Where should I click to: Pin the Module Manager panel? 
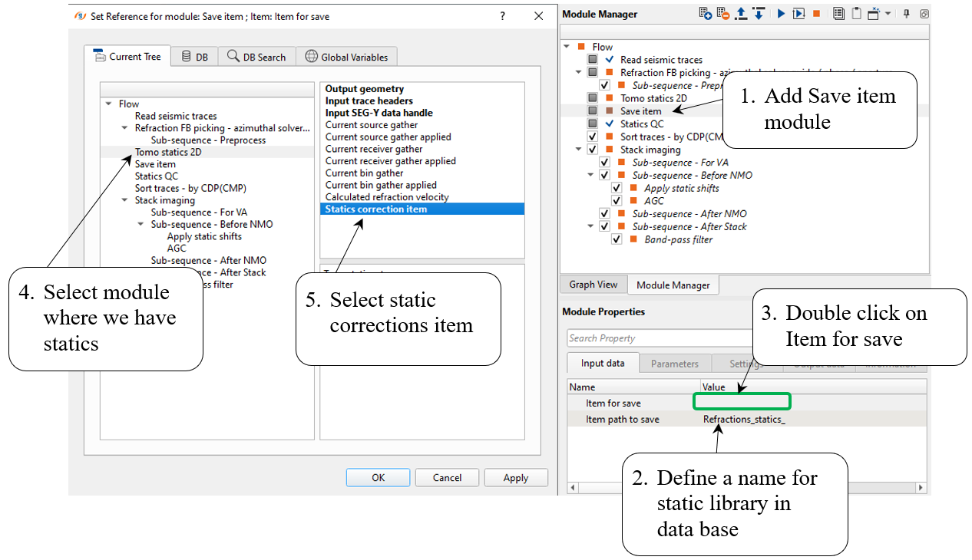point(907,14)
